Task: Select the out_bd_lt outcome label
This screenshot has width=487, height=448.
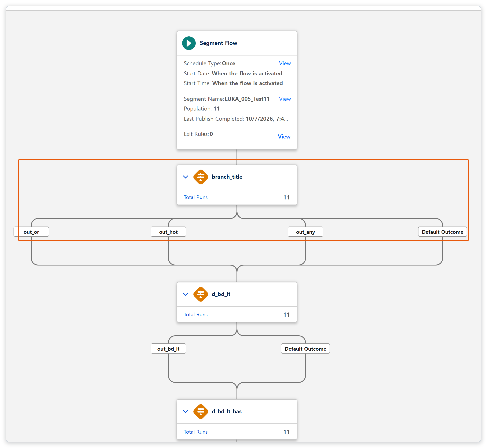Action: [168, 349]
